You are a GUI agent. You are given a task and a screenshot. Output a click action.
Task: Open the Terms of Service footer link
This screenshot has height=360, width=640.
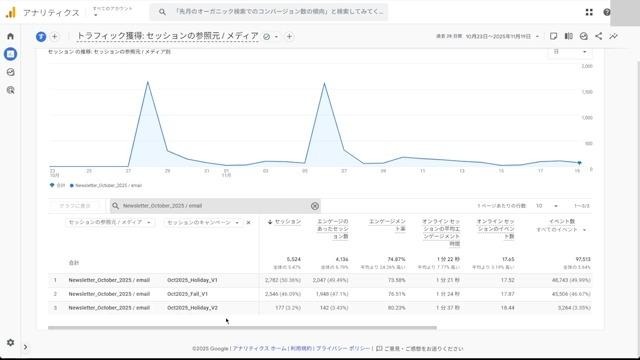point(301,349)
